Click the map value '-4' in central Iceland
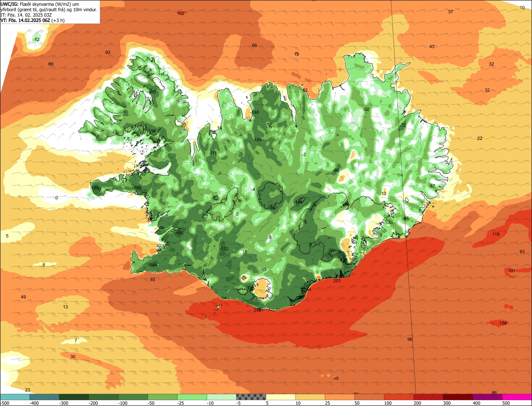The image size is (532, 406). [253, 190]
